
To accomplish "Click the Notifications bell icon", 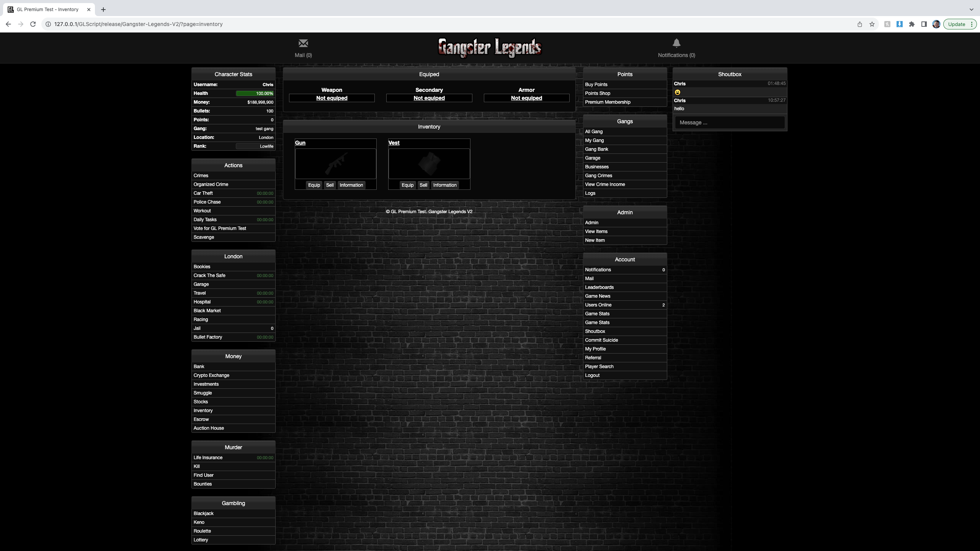I will pyautogui.click(x=676, y=43).
